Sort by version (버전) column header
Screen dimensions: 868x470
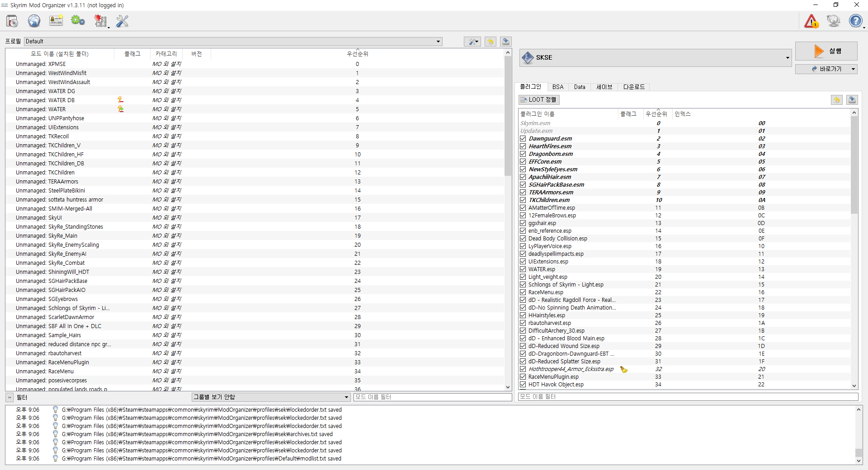point(196,54)
